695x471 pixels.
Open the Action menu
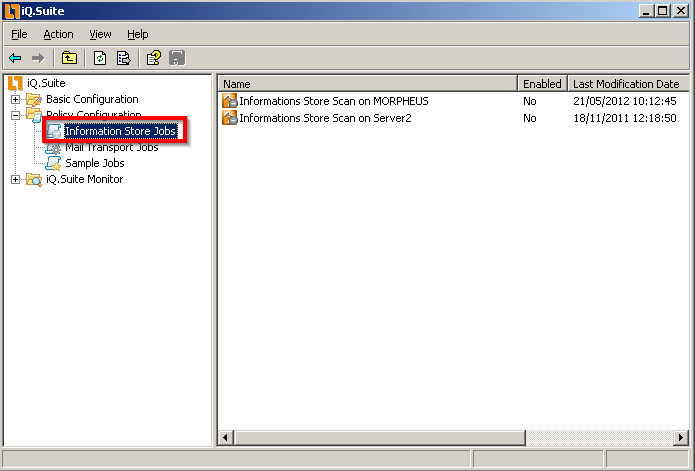[x=58, y=34]
